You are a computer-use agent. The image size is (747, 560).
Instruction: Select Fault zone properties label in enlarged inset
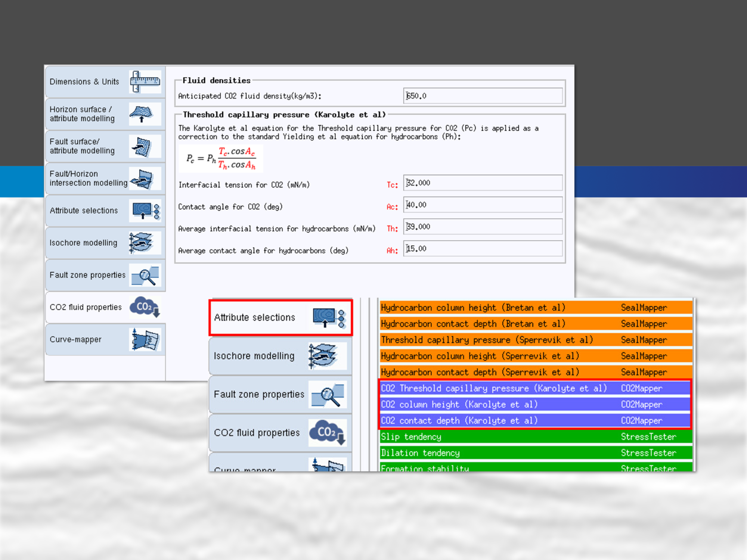pyautogui.click(x=259, y=395)
